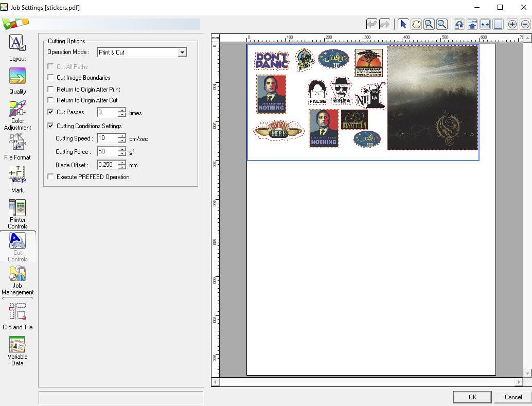Open the Clip and Tile panel
532x406 pixels.
click(x=17, y=316)
